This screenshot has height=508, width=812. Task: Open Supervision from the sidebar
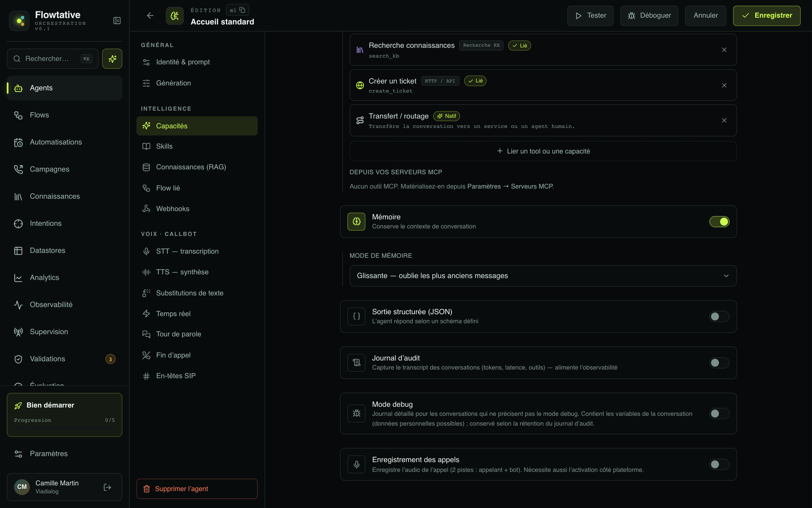tap(64, 332)
